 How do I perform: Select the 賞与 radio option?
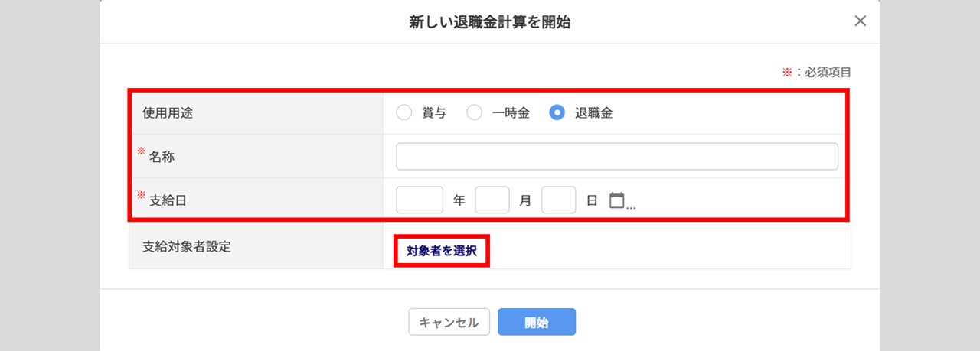tap(404, 113)
